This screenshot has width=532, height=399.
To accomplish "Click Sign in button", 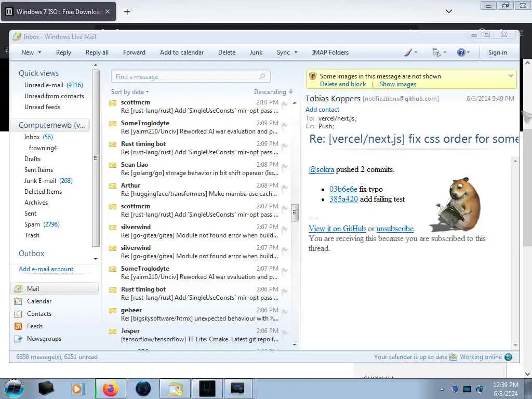I will [497, 52].
